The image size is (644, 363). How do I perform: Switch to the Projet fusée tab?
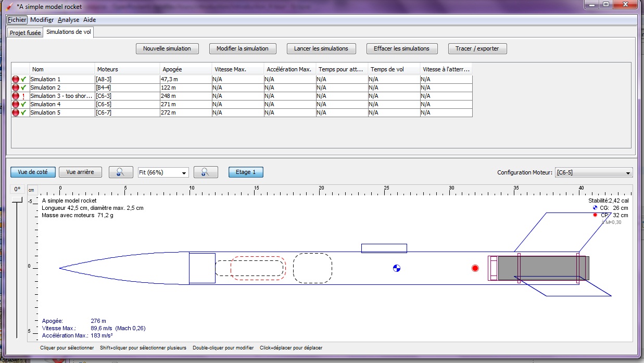pyautogui.click(x=25, y=33)
